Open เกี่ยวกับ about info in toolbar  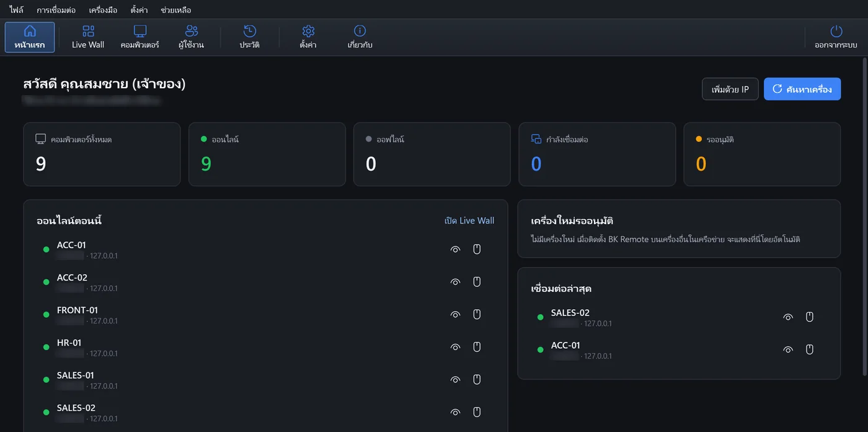[360, 37]
